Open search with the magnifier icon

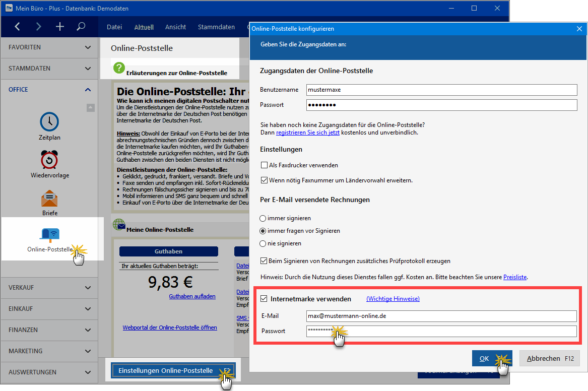(x=81, y=27)
